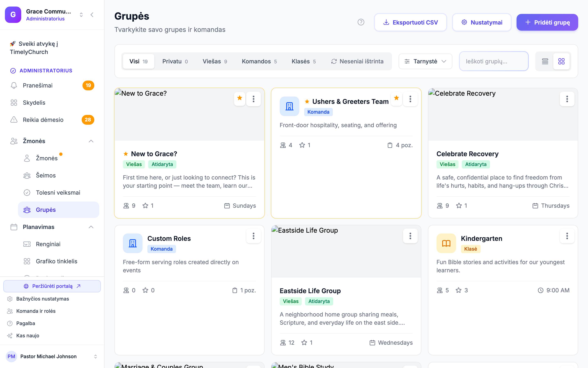Click the 28 badge on Reikia dėmesio

tap(88, 120)
